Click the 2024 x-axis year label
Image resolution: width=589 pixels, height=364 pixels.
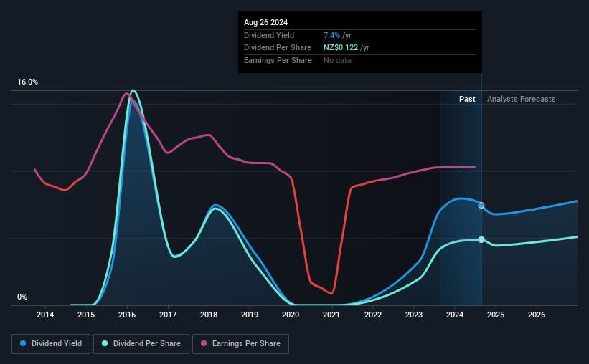point(455,315)
